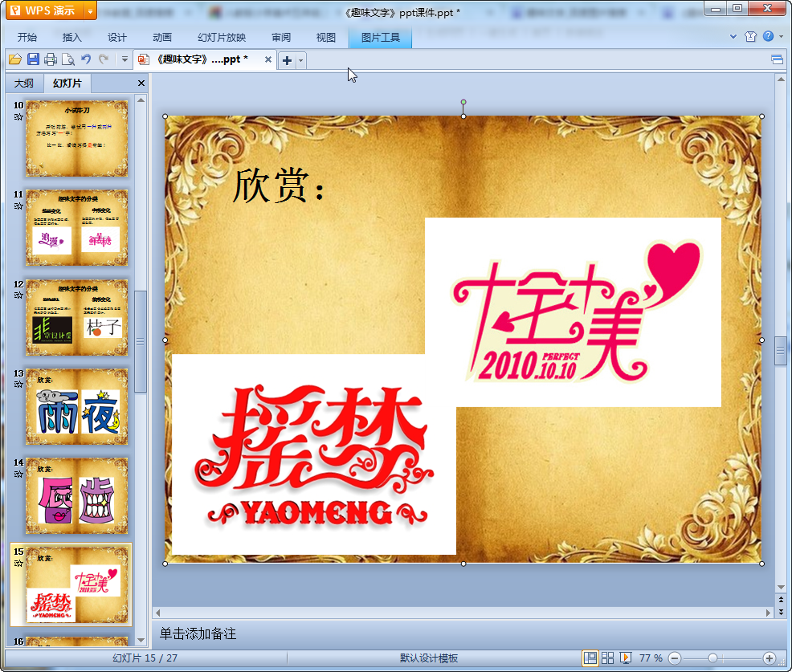Click the green rotation handle above the slide

(x=463, y=102)
